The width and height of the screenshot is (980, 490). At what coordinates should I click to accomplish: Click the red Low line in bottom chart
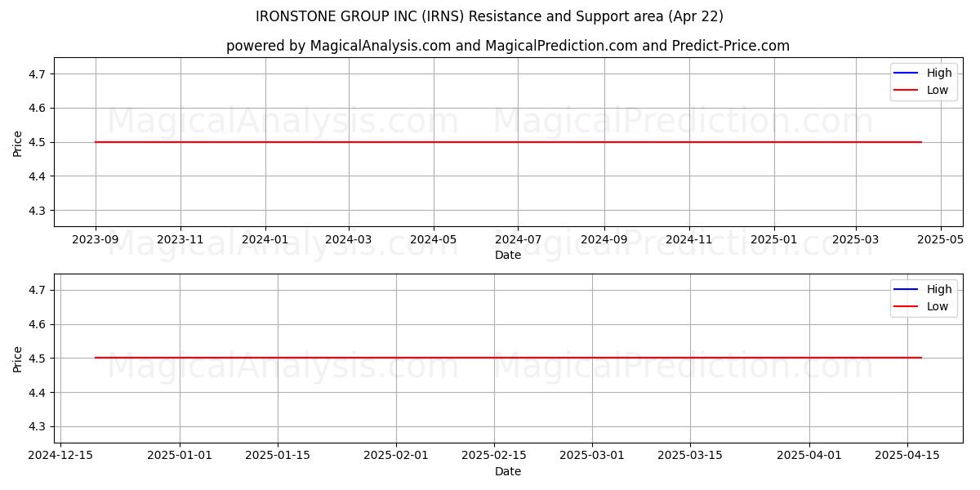pyautogui.click(x=508, y=358)
